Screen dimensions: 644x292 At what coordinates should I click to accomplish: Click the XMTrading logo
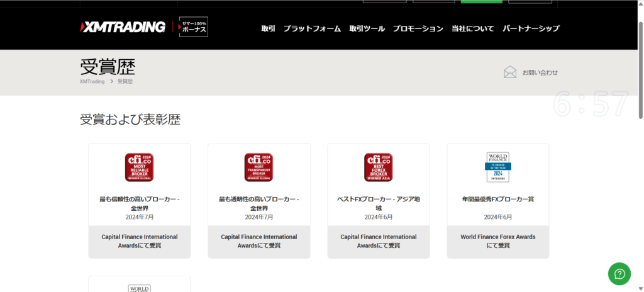click(123, 27)
